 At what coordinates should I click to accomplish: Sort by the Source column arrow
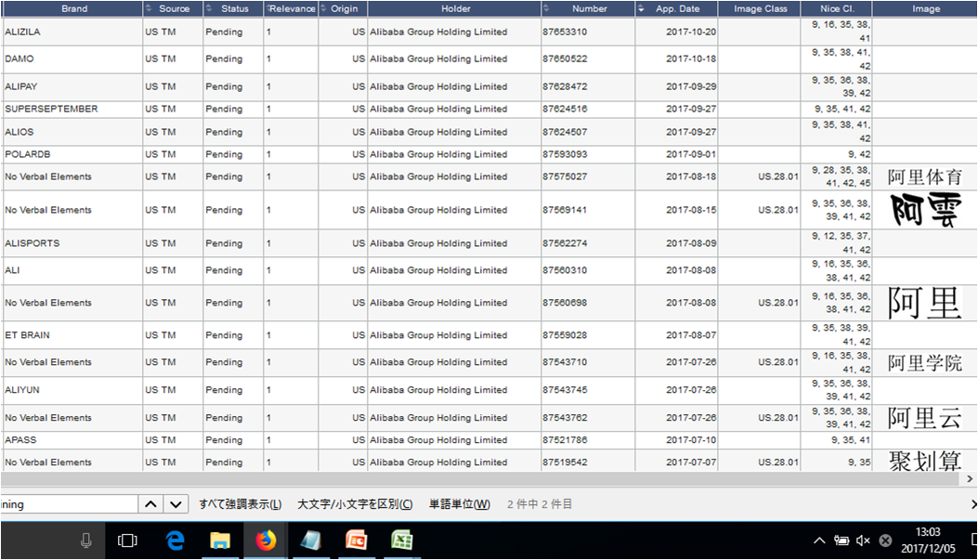tap(150, 9)
